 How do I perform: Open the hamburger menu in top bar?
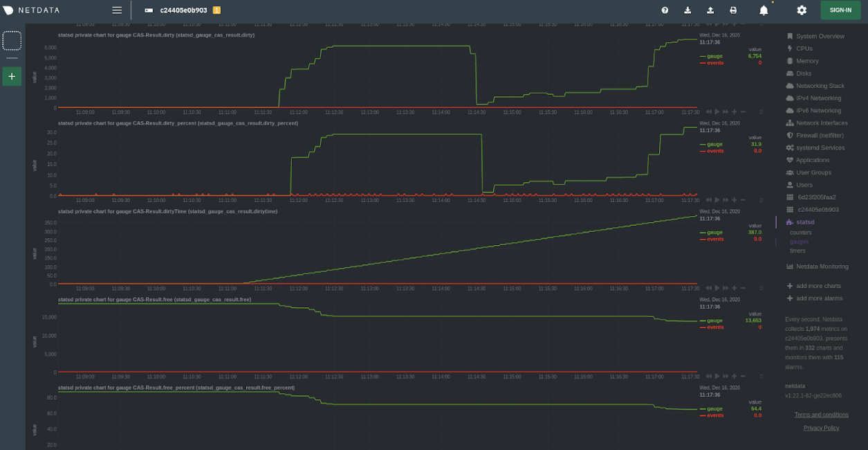coord(117,10)
